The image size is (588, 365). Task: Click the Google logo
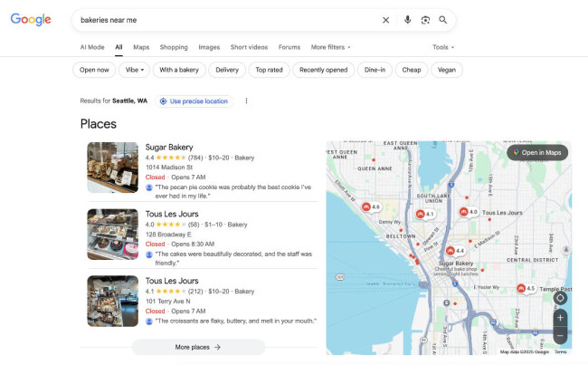click(x=31, y=20)
